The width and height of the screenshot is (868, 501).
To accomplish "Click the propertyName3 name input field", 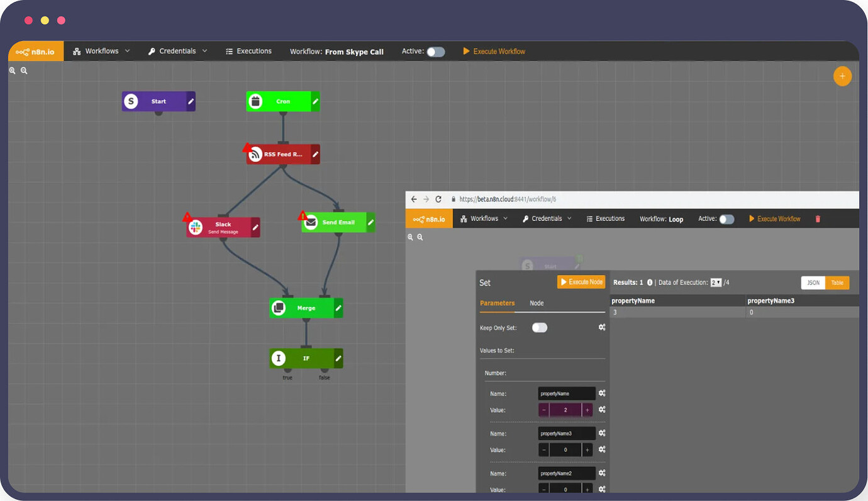I will pyautogui.click(x=567, y=434).
